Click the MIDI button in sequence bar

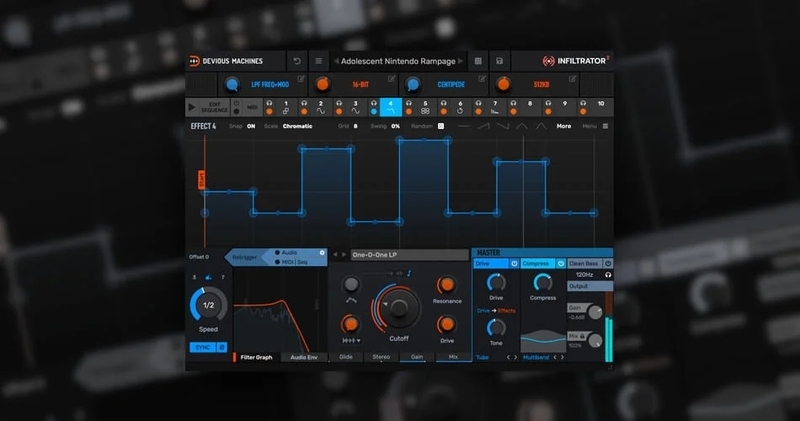(x=252, y=108)
